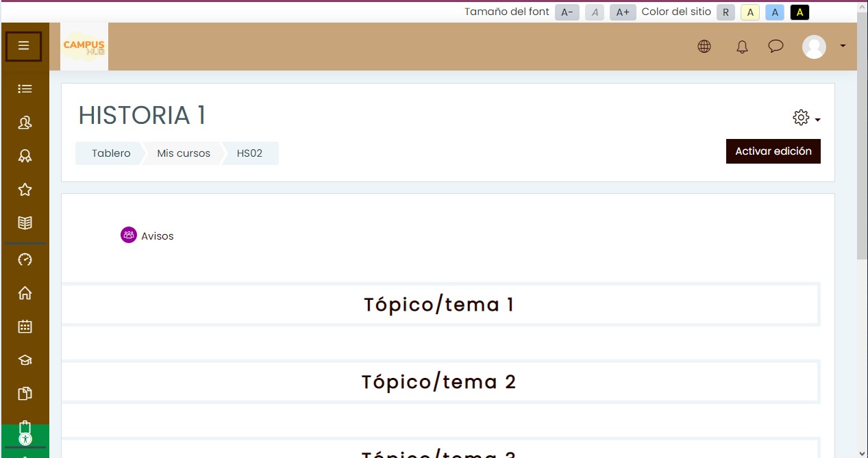
Task: Click the badges ribbon icon
Action: pyautogui.click(x=25, y=156)
